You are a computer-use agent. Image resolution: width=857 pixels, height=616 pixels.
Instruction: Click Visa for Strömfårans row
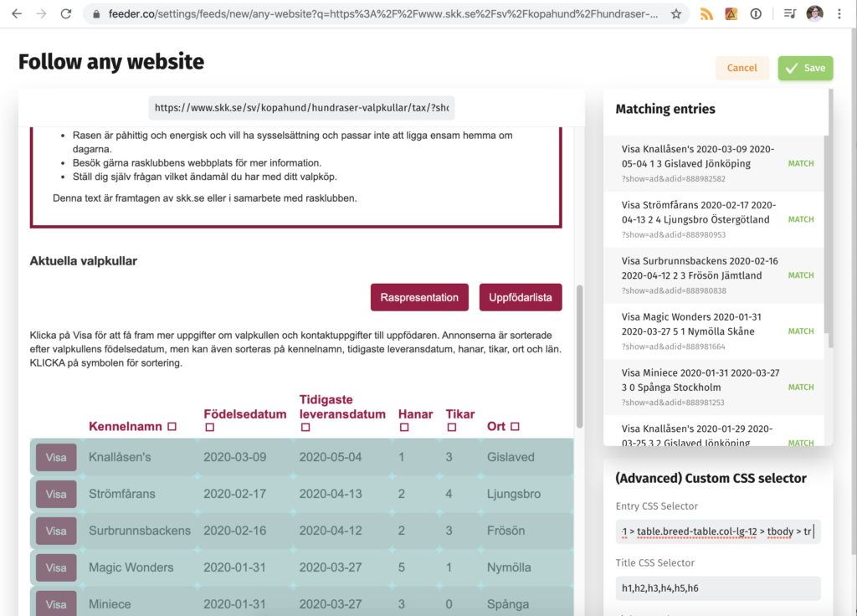56,494
